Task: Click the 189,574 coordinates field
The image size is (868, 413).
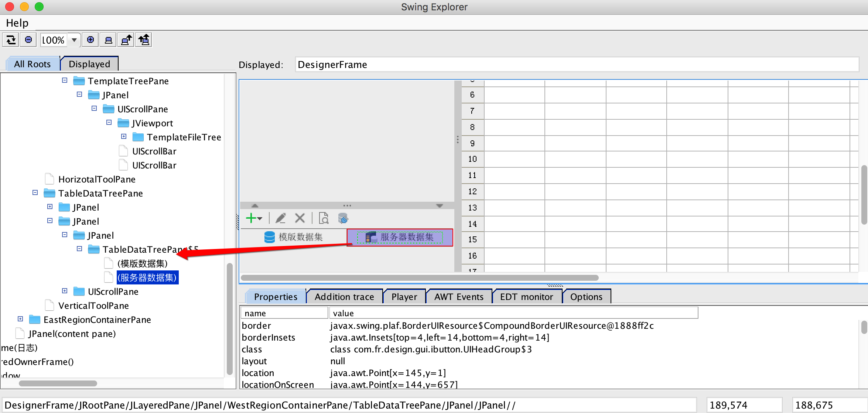Action: point(744,405)
